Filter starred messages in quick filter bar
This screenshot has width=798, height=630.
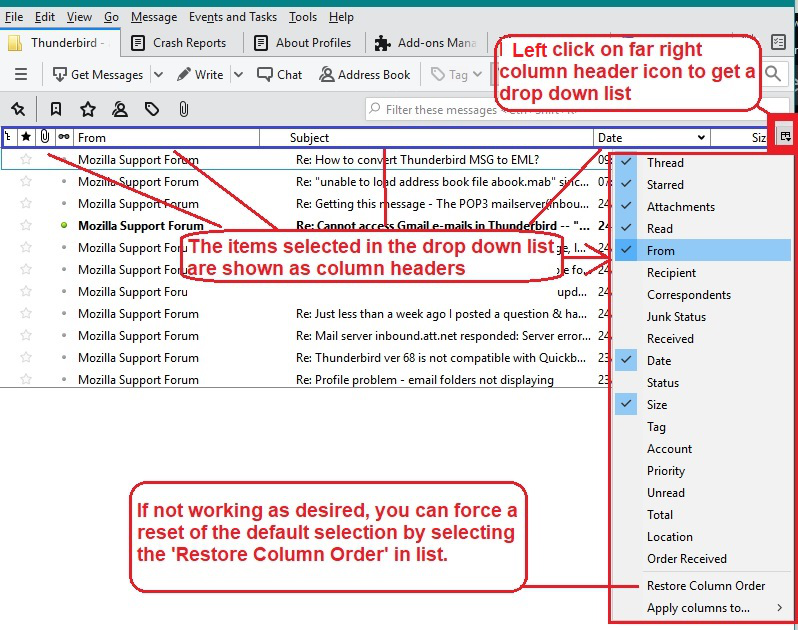88,109
